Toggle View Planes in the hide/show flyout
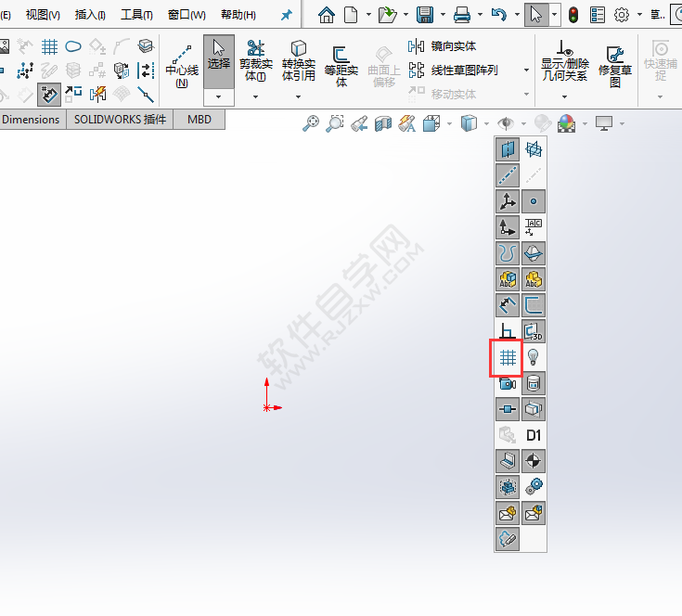This screenshot has width=682, height=616. [508, 149]
